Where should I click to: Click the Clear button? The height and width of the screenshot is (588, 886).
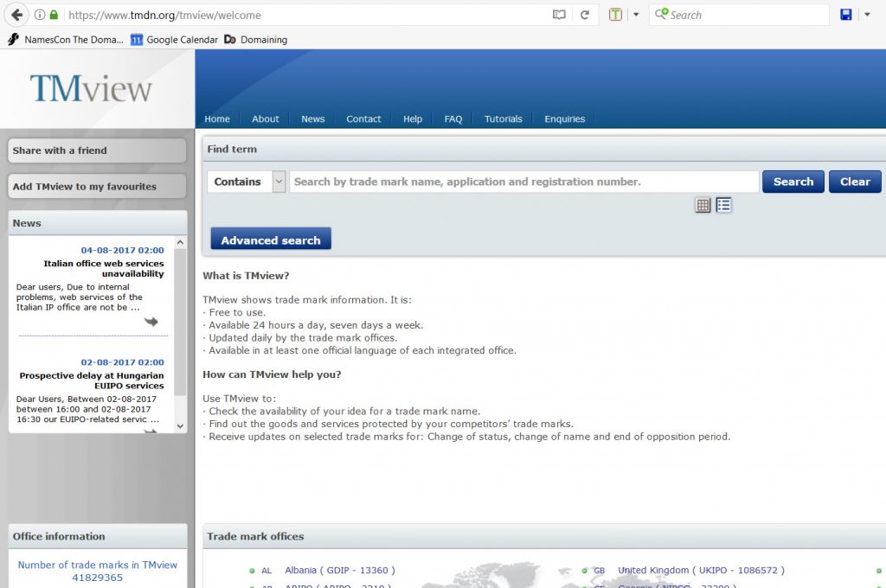click(855, 182)
